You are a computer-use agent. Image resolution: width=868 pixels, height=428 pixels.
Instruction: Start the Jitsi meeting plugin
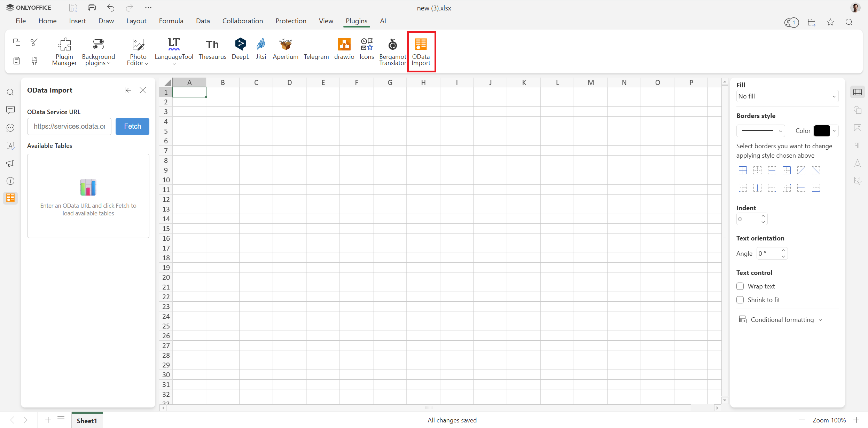pos(260,49)
